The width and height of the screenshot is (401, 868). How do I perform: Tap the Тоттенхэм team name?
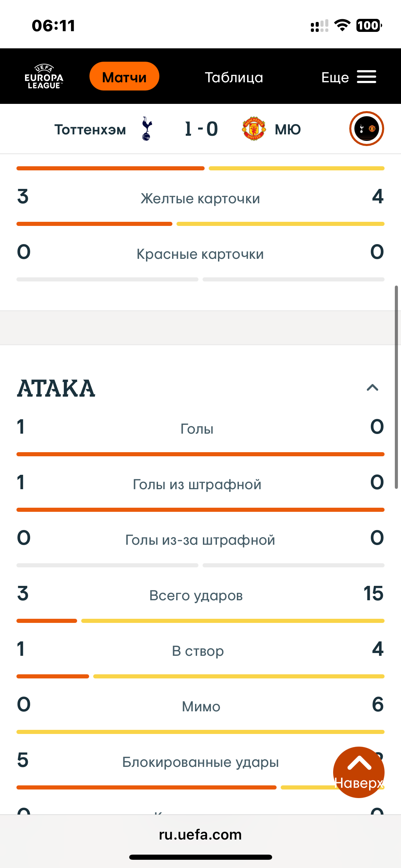coord(90,130)
